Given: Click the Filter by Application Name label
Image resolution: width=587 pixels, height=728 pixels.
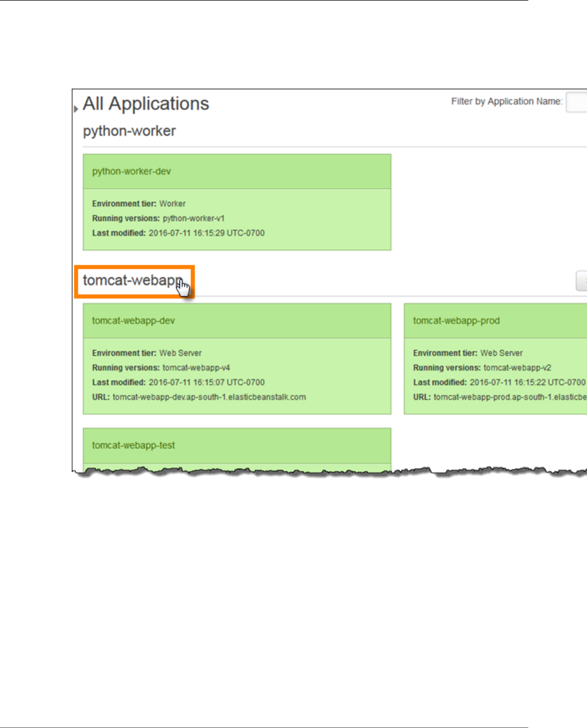Looking at the screenshot, I should [507, 102].
